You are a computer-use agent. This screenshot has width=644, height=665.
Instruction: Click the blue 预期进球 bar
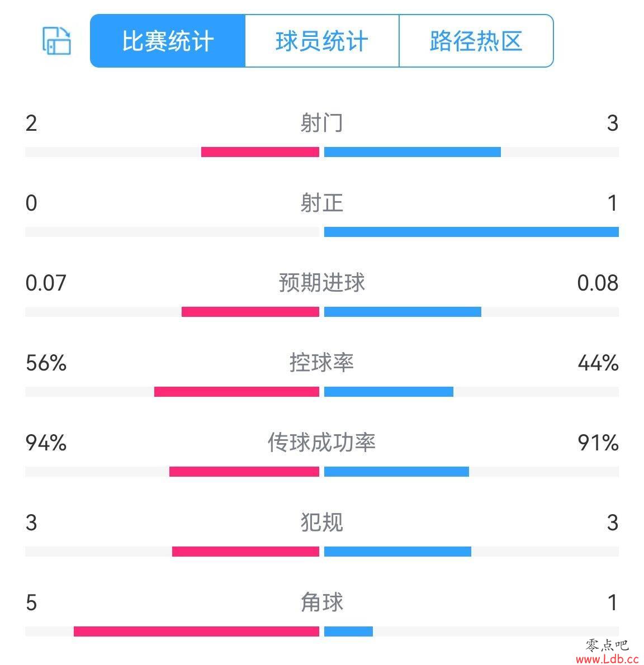pyautogui.click(x=402, y=312)
